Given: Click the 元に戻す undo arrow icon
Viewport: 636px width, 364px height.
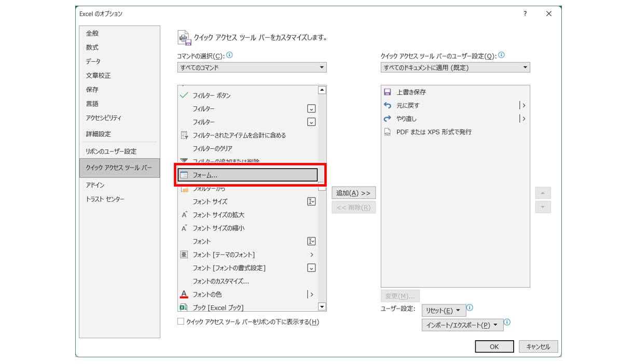Looking at the screenshot, I should tap(387, 105).
